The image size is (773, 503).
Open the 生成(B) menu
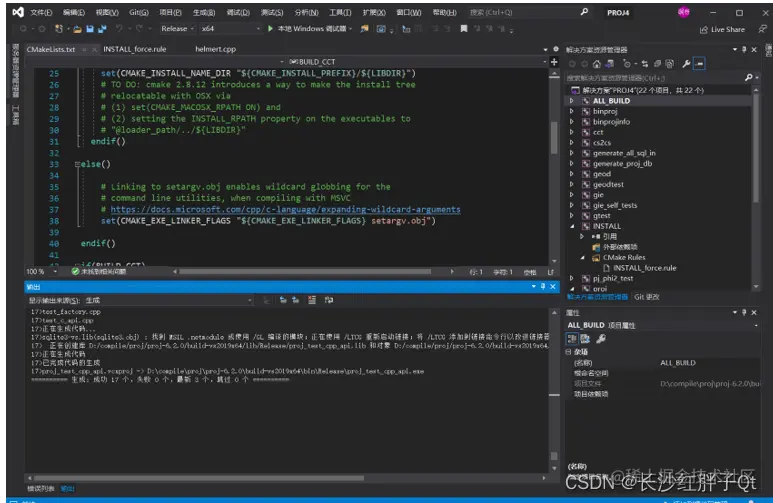[x=204, y=12]
